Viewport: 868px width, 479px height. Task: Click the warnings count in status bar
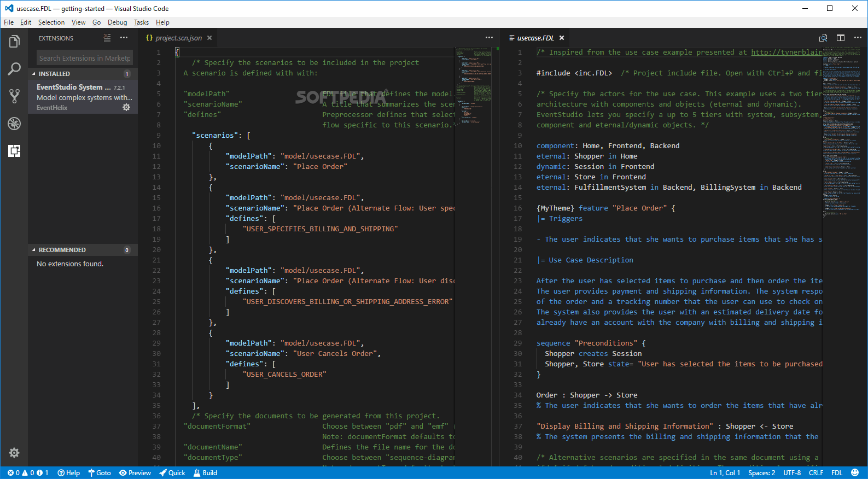[28, 473]
